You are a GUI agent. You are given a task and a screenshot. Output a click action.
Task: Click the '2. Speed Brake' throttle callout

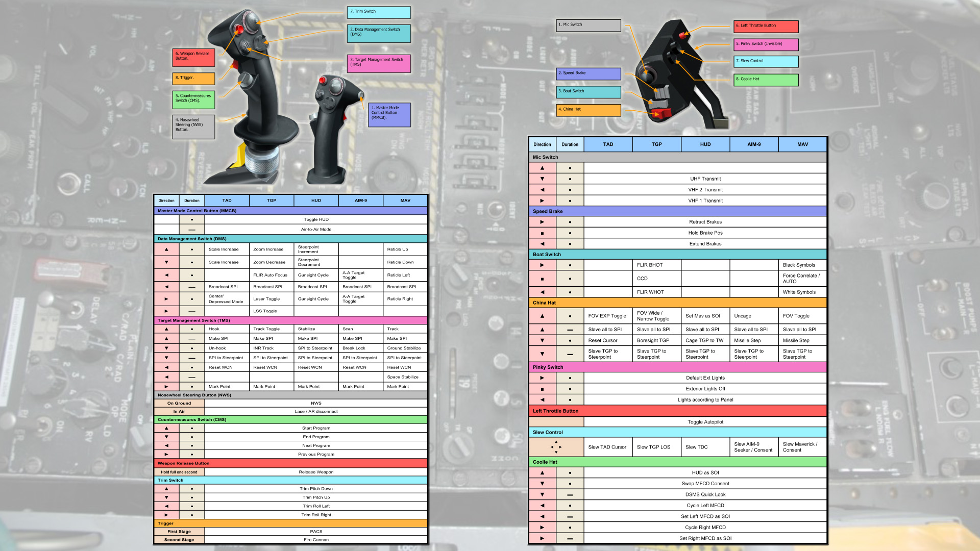click(x=589, y=74)
